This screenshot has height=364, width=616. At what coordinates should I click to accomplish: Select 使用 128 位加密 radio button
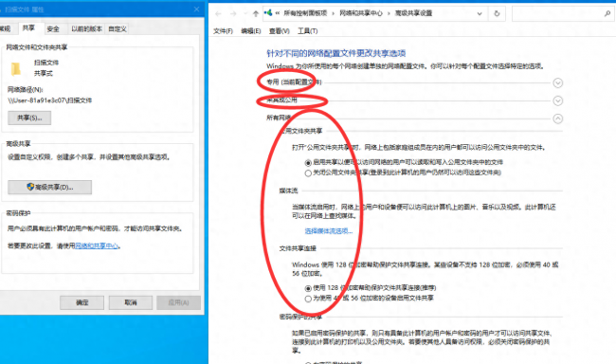[308, 288]
